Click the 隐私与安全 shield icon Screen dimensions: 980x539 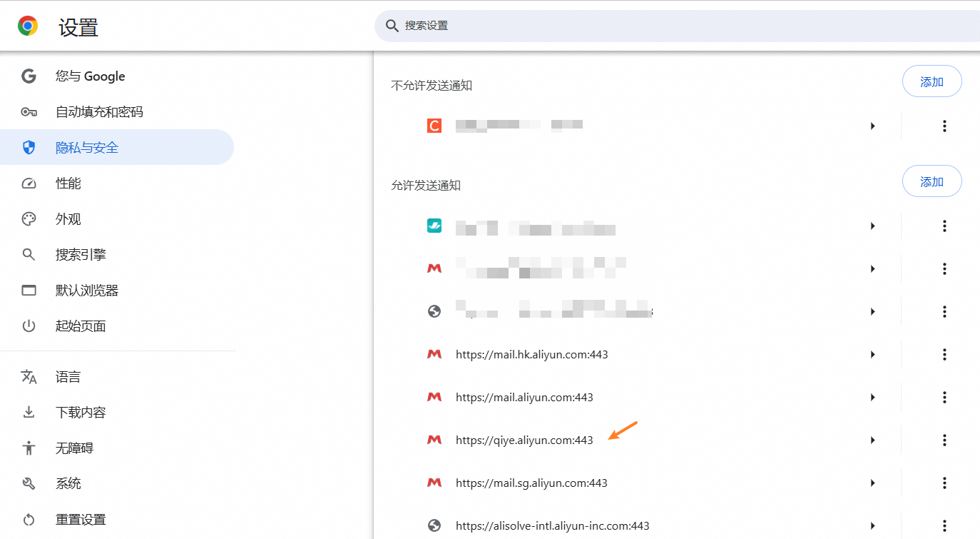point(29,148)
